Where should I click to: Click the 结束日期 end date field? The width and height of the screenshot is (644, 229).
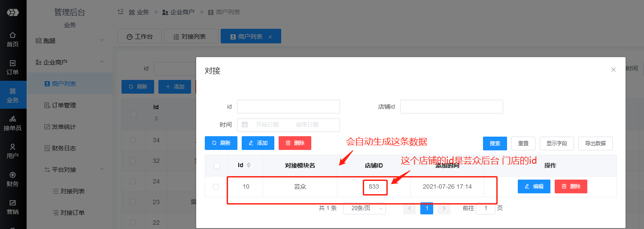point(307,125)
